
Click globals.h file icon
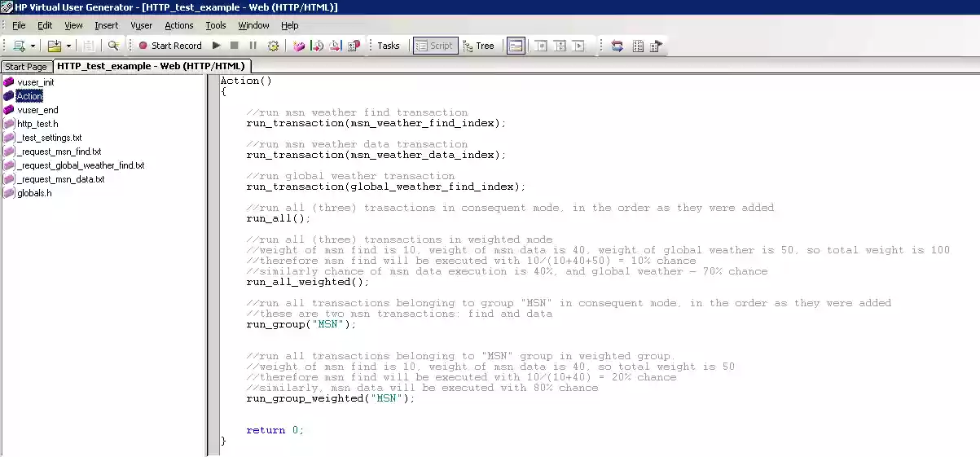9,193
